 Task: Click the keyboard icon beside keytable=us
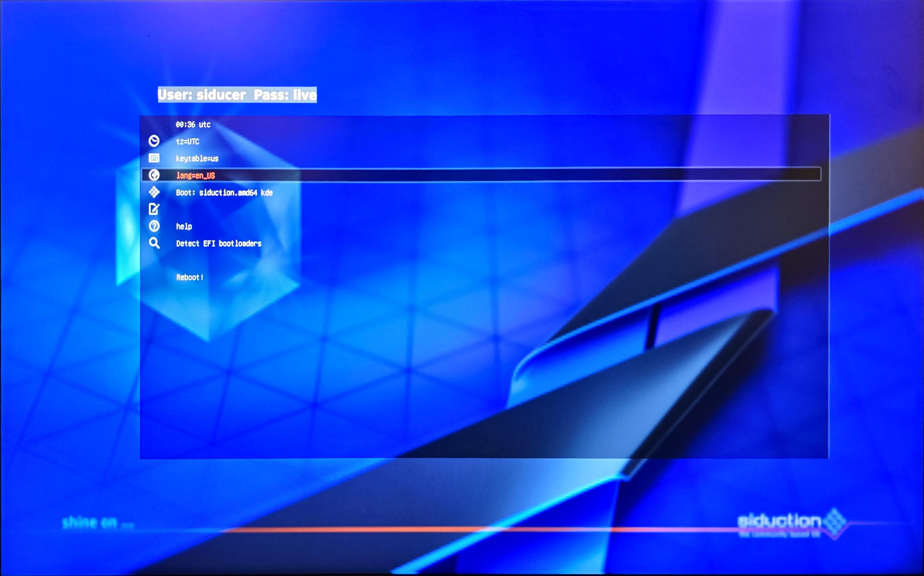(154, 158)
